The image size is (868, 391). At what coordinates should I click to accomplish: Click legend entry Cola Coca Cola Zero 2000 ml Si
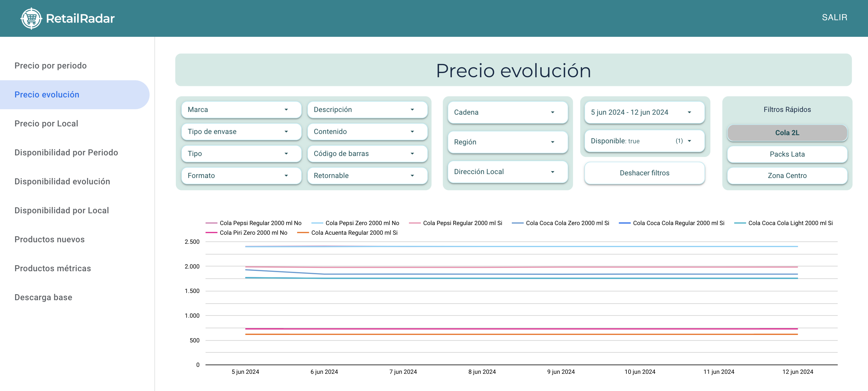coord(561,223)
